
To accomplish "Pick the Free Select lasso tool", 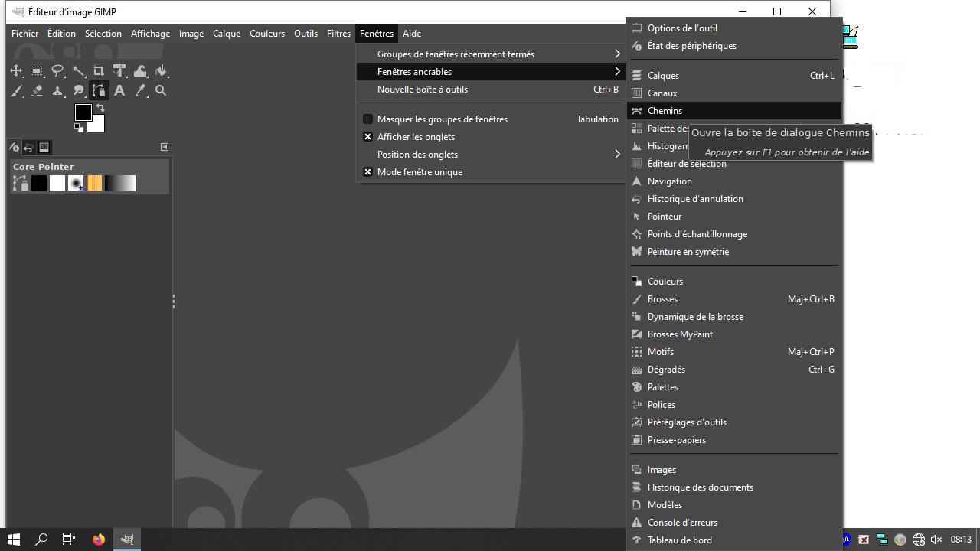I will 57,71.
